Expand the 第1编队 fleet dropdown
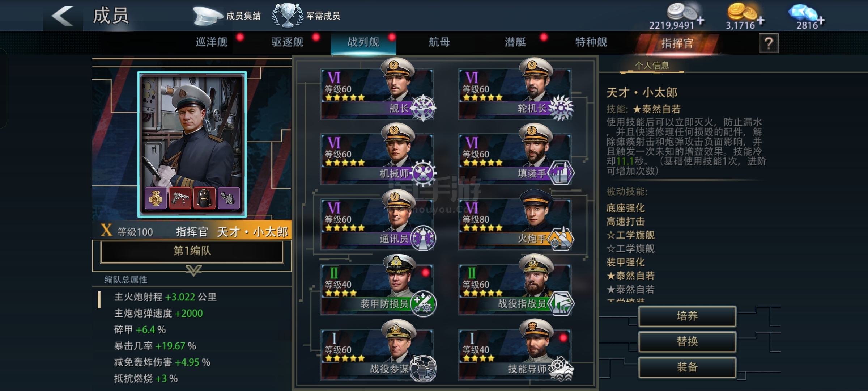The image size is (868, 391). coord(192,251)
